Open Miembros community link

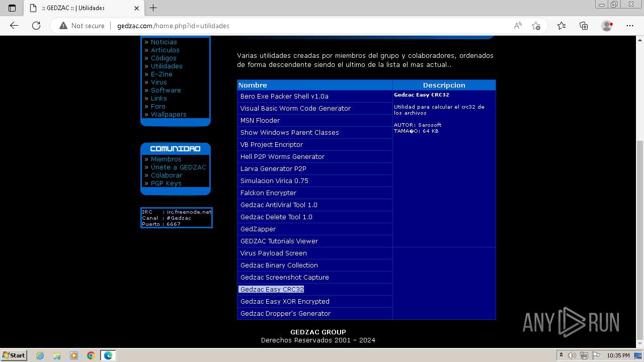tap(166, 159)
